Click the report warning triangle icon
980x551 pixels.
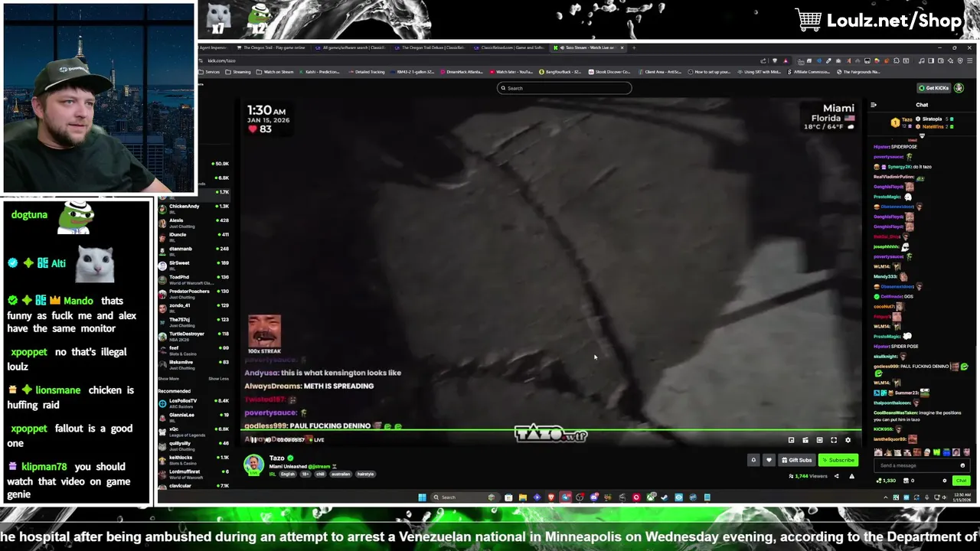[x=851, y=476]
